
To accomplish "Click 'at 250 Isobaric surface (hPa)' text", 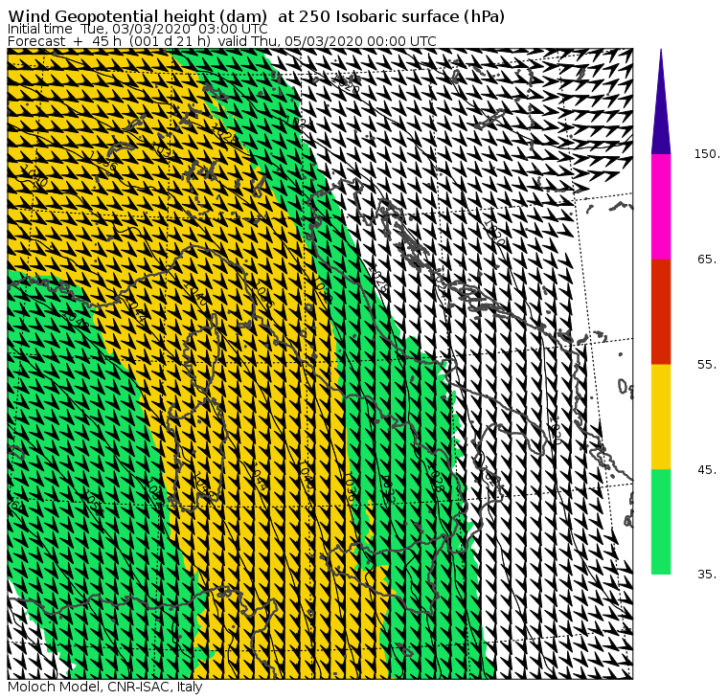I will [x=391, y=16].
